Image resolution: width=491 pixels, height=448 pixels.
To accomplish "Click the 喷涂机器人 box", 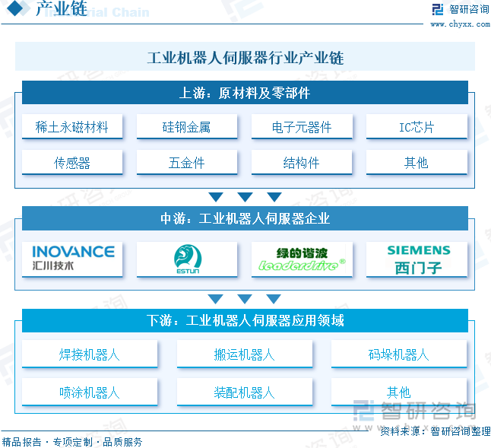I will coord(90,392).
